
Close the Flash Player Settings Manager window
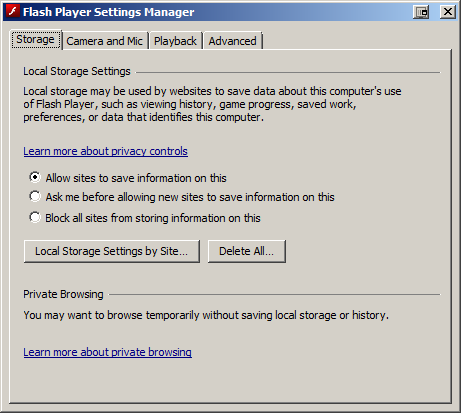click(x=448, y=12)
